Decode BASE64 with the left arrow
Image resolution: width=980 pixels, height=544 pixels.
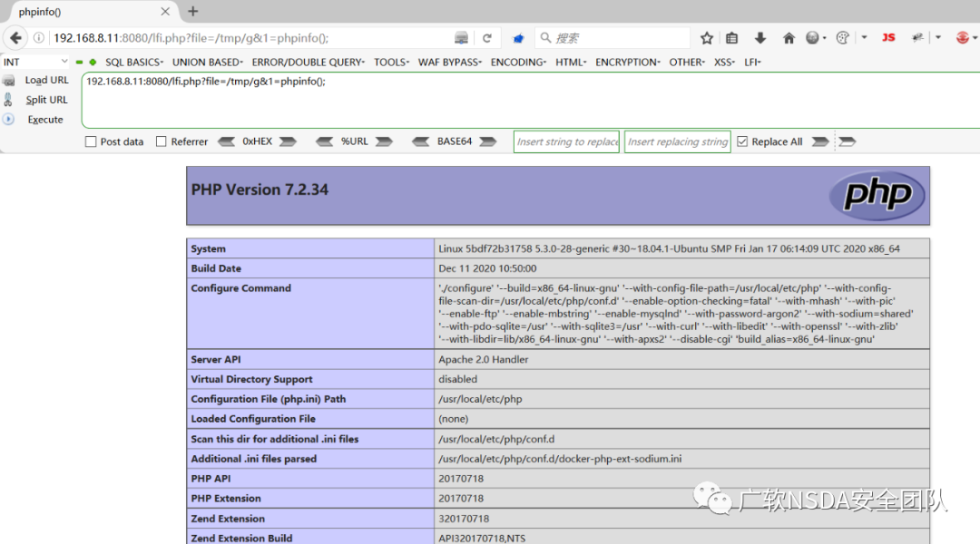click(x=421, y=141)
